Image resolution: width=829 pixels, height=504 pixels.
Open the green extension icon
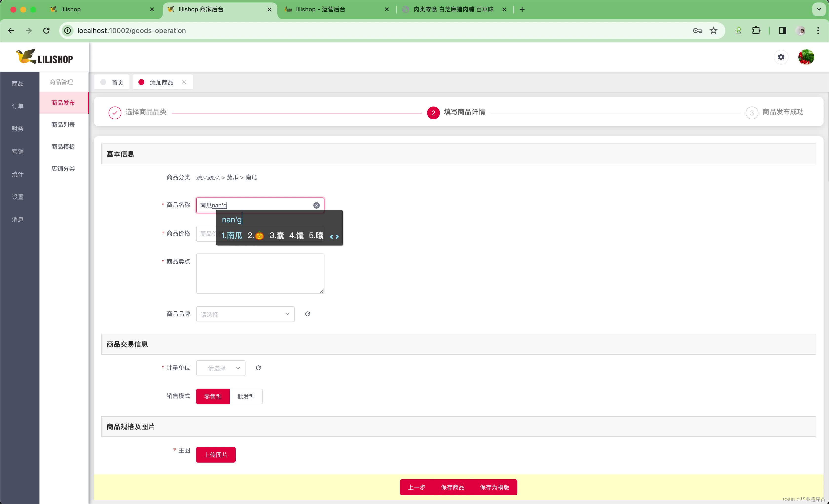[738, 31]
